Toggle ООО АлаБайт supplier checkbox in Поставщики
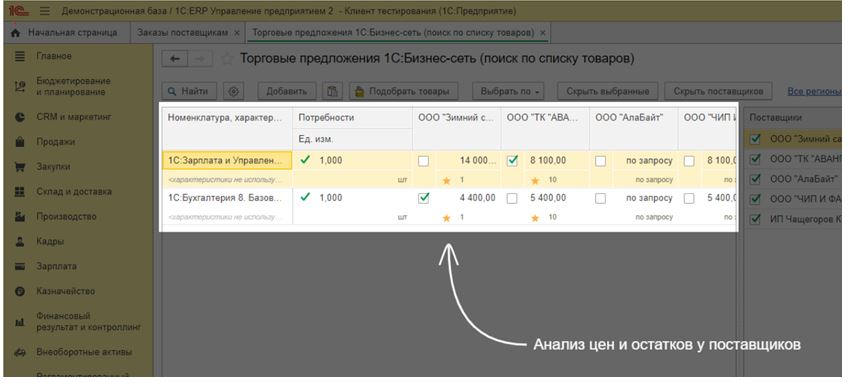Image resolution: width=851 pixels, height=383 pixels. [x=755, y=178]
